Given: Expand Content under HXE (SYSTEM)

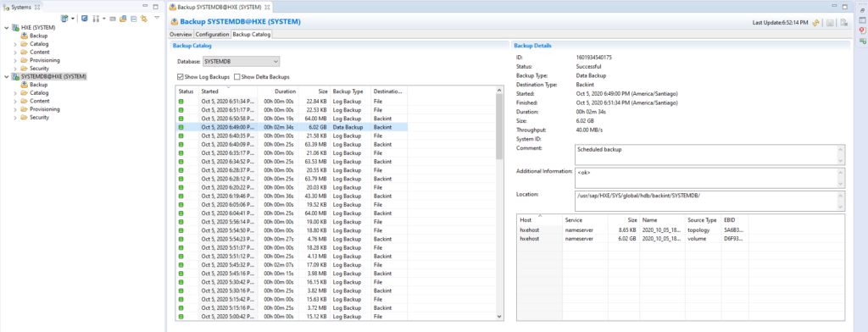Looking at the screenshot, I should coord(15,52).
